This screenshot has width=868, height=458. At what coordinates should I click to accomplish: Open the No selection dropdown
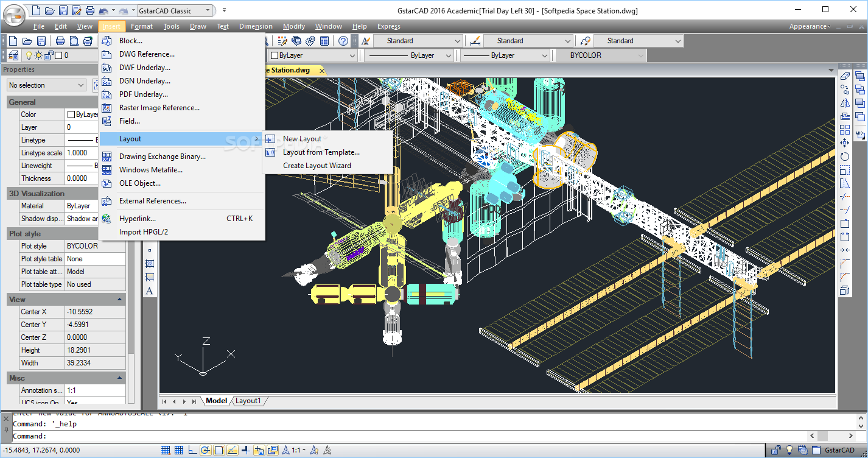coord(46,85)
